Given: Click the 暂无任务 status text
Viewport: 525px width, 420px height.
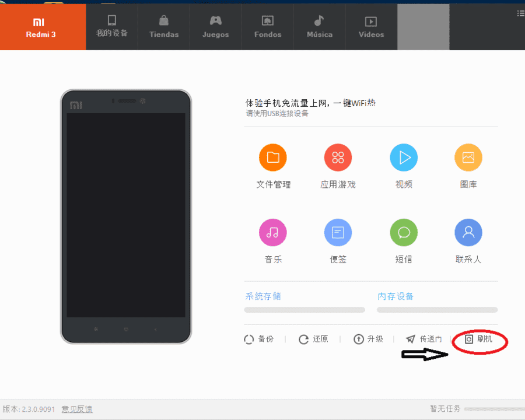Looking at the screenshot, I should 445,408.
